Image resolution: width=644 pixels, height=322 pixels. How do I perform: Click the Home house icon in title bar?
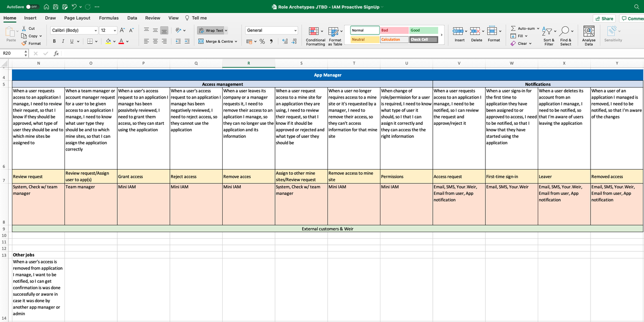[x=46, y=7]
